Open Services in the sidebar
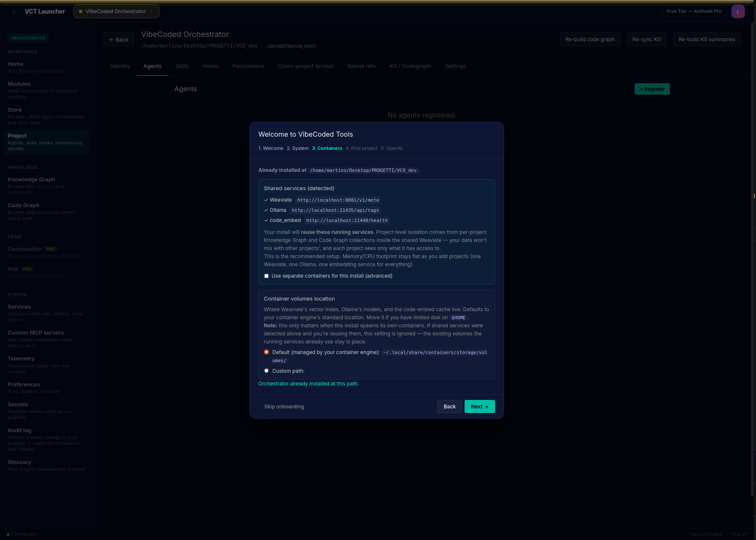This screenshot has height=540, width=756. tap(46, 313)
